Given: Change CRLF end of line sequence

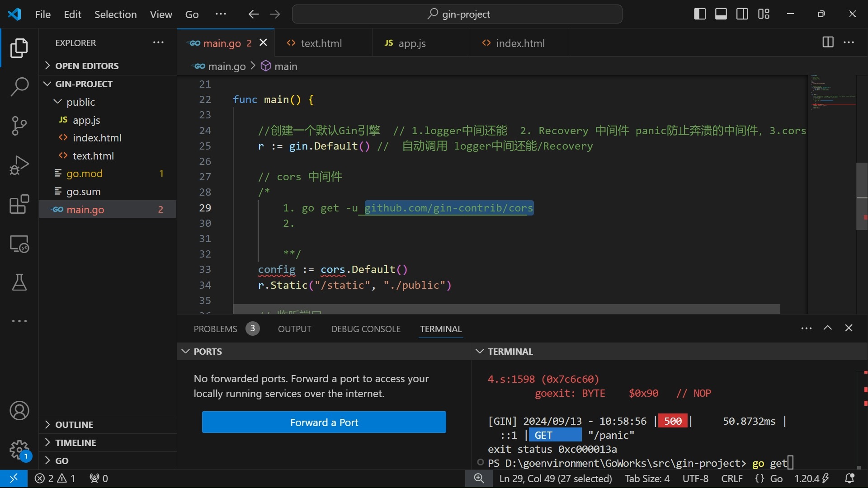Looking at the screenshot, I should pos(732,479).
